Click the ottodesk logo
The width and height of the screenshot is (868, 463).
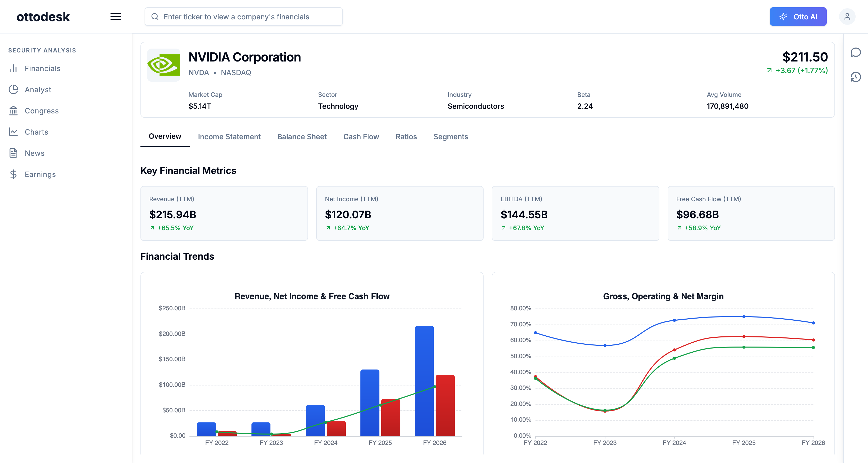[43, 17]
